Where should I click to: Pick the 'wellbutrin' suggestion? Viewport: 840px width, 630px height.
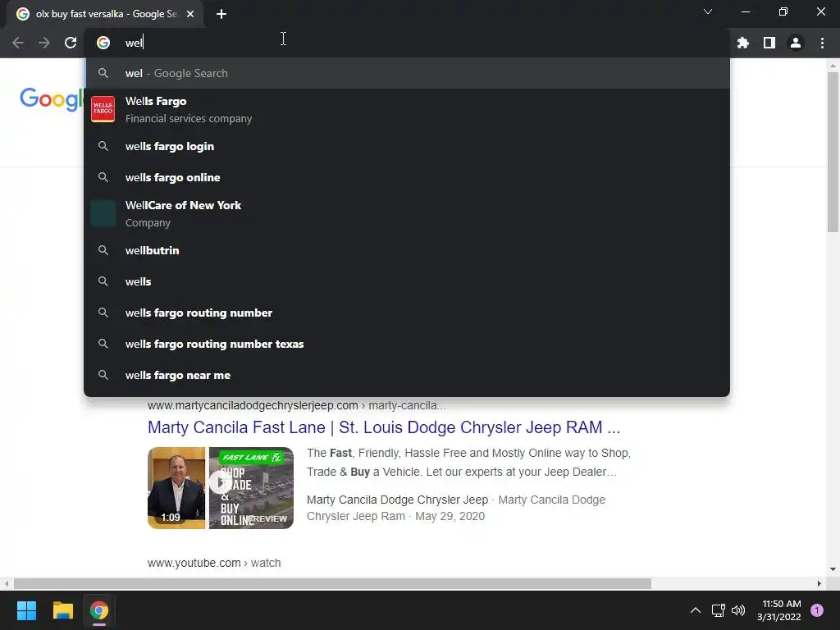407,250
